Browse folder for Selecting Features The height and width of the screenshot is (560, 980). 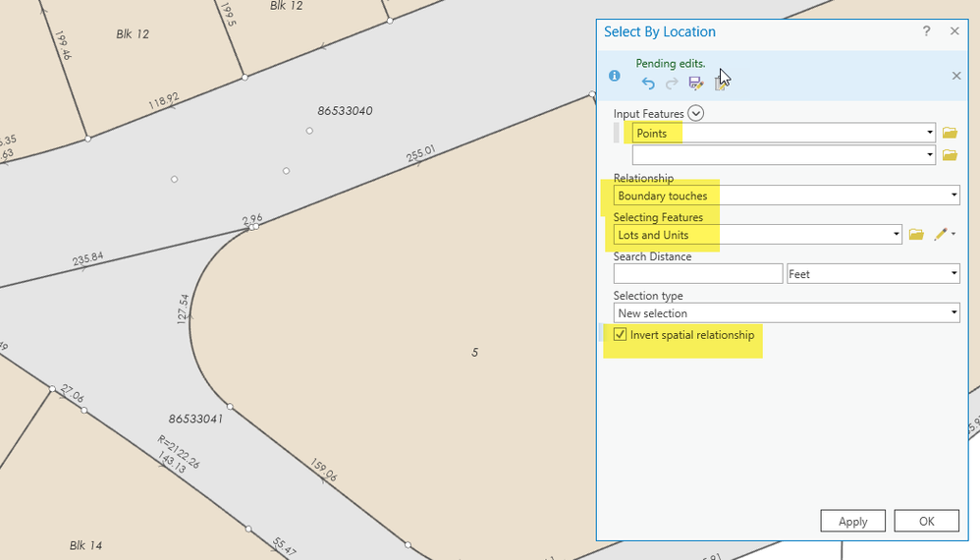[x=916, y=235]
